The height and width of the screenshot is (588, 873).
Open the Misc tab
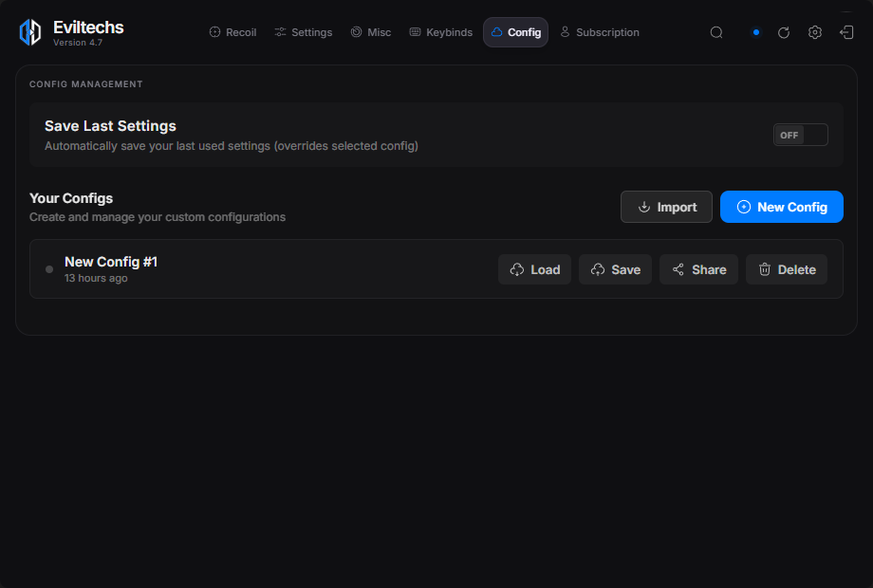(371, 32)
